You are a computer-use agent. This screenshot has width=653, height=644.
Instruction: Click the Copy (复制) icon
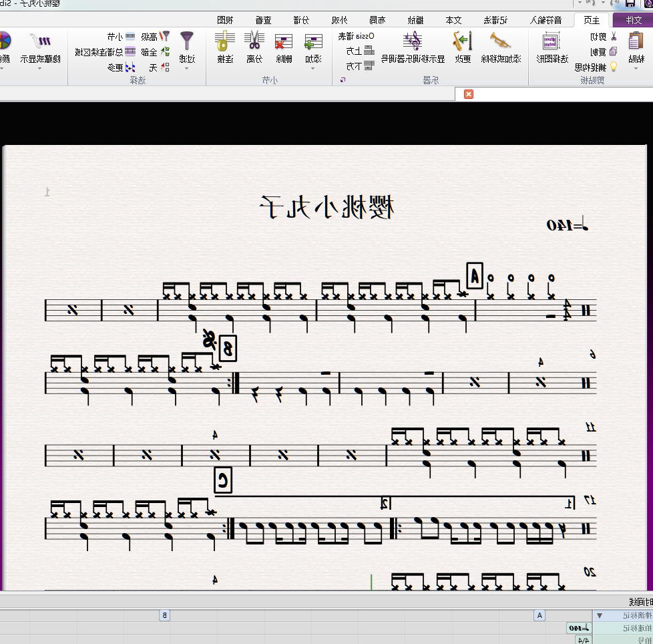coord(613,51)
